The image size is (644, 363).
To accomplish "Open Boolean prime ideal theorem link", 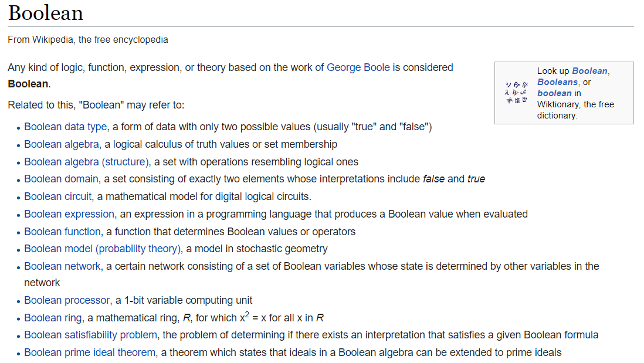I will click(x=90, y=353).
